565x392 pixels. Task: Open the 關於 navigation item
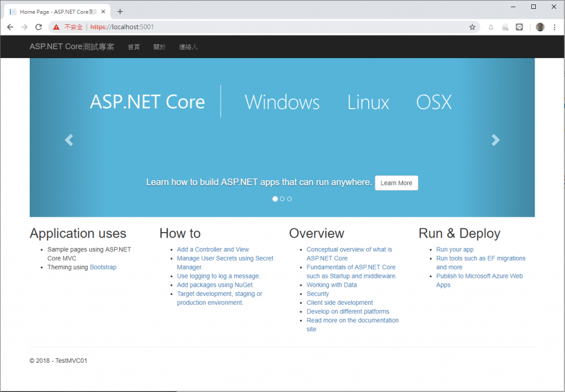[x=159, y=47]
